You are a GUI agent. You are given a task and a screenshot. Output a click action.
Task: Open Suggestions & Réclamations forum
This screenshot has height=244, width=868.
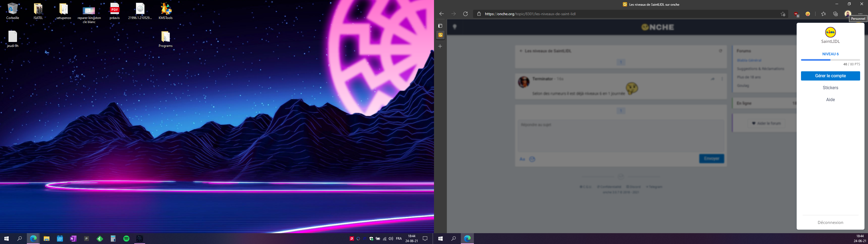[x=761, y=69]
